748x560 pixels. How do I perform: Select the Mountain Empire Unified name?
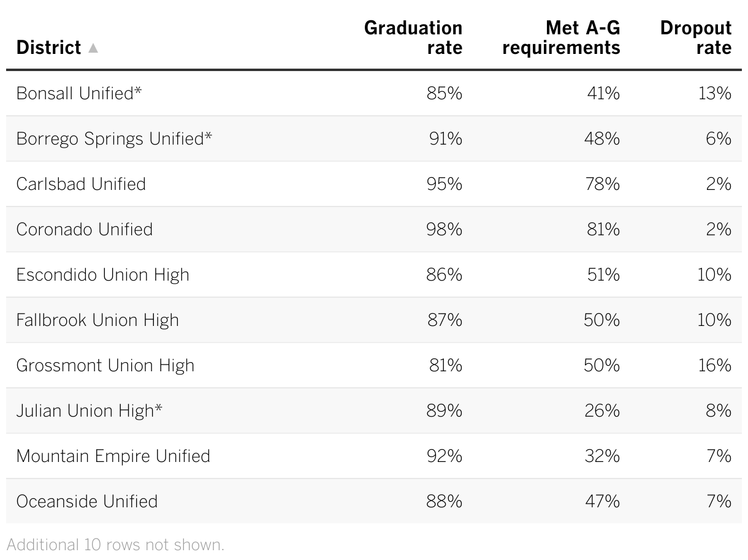click(113, 456)
